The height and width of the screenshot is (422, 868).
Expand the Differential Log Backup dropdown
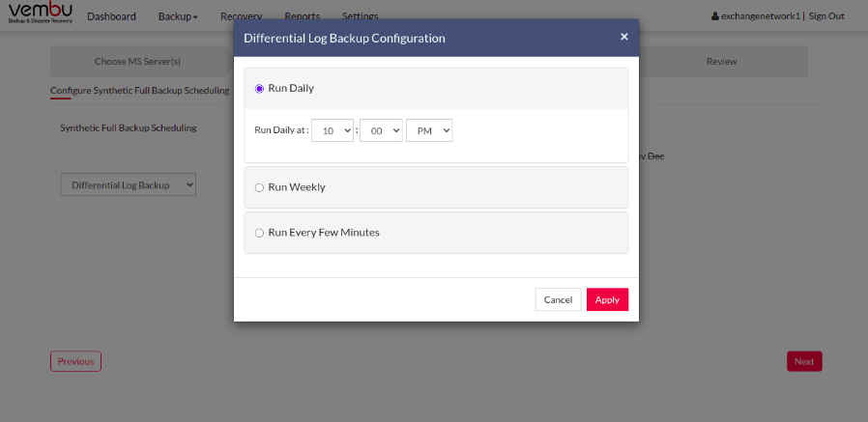(129, 185)
